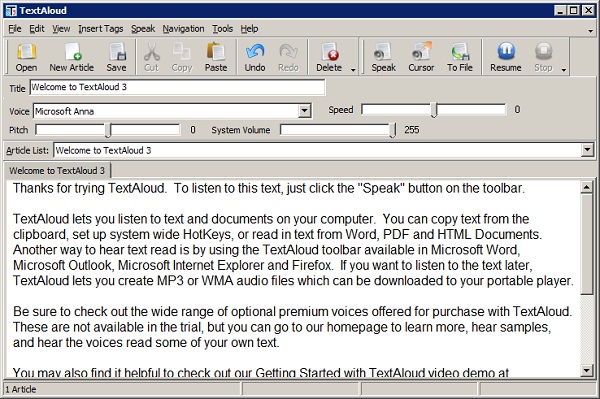Click the Speed slider handle

(434, 110)
